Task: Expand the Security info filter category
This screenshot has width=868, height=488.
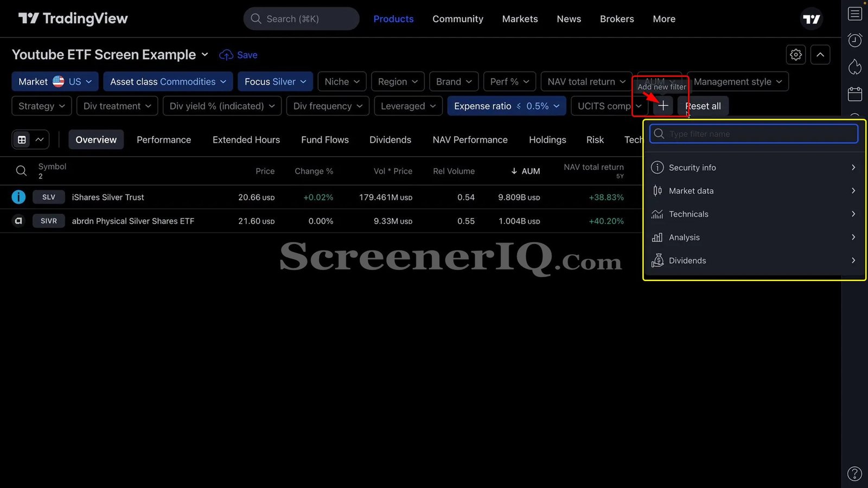Action: [x=754, y=167]
